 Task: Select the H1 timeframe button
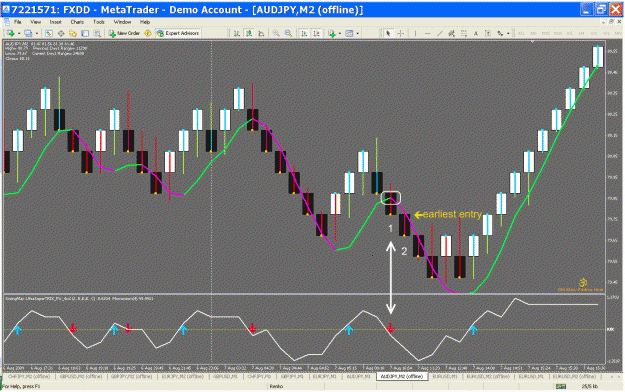click(x=570, y=33)
